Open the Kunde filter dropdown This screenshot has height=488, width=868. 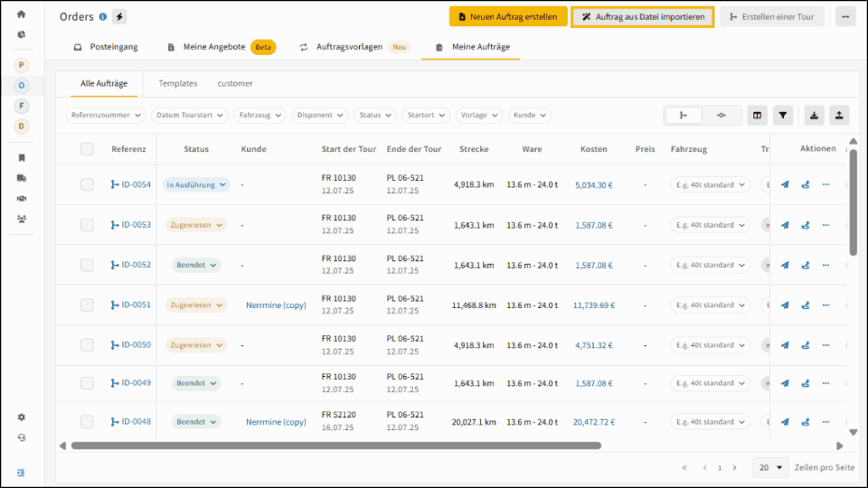529,115
